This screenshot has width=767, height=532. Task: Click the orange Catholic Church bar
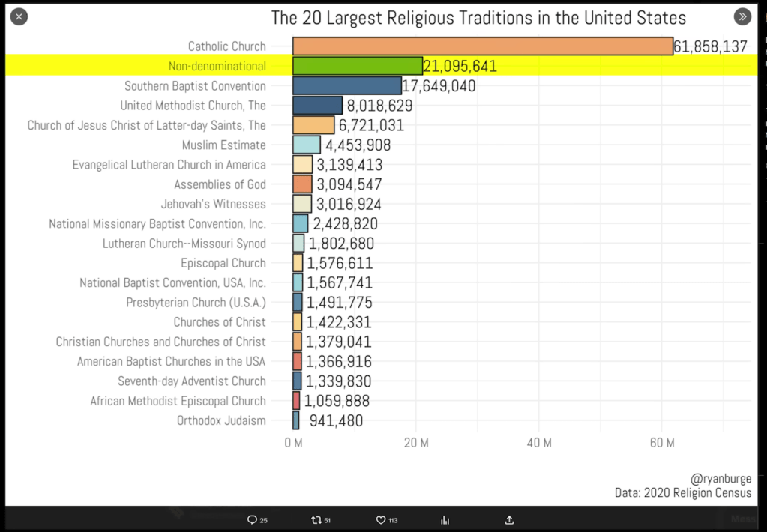click(482, 46)
